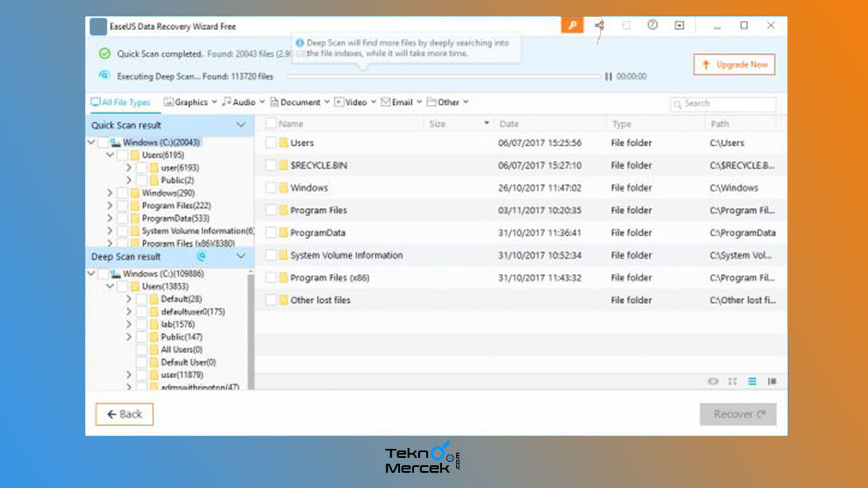Check the Users(6195) tree checkbox

[x=122, y=155]
